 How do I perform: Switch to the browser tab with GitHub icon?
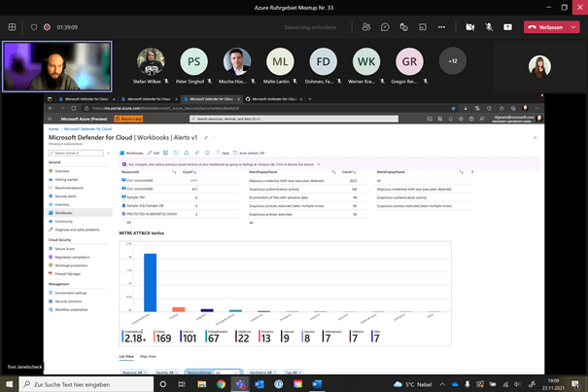[x=274, y=99]
